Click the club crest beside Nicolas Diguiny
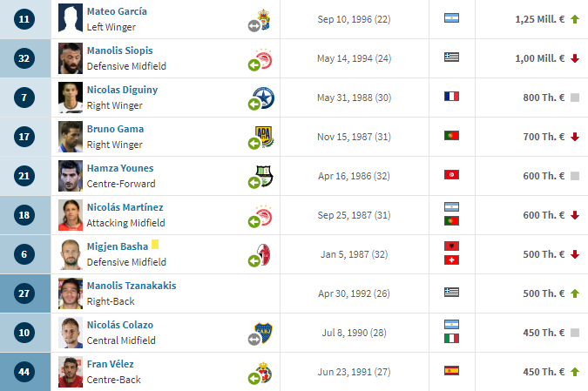This screenshot has width=588, height=391. (x=264, y=98)
